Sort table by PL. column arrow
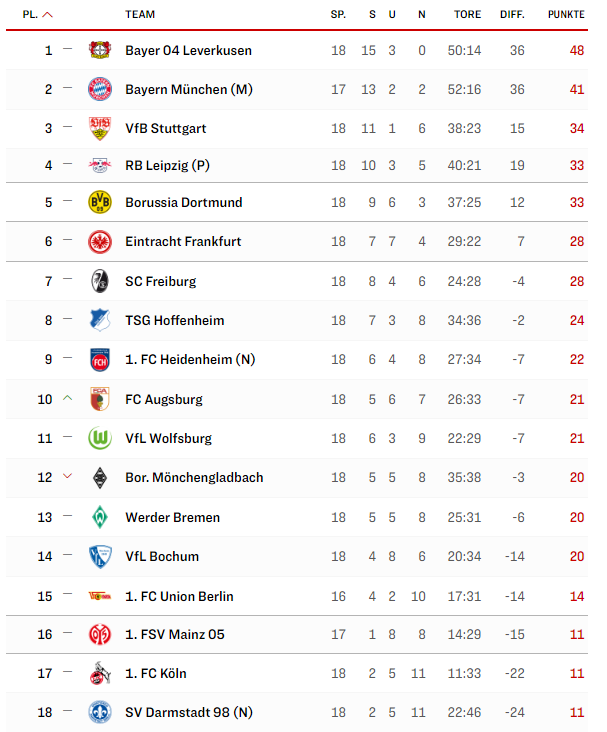The width and height of the screenshot is (607, 732). click(47, 15)
